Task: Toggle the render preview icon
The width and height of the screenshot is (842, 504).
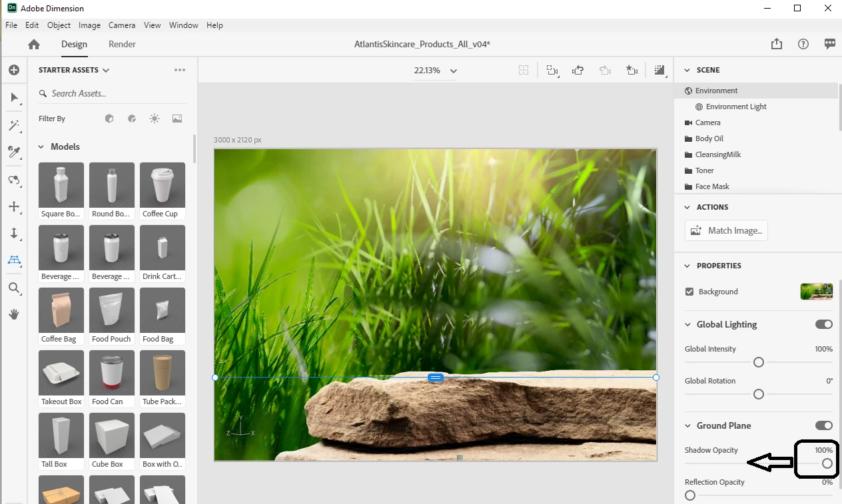Action: point(659,70)
